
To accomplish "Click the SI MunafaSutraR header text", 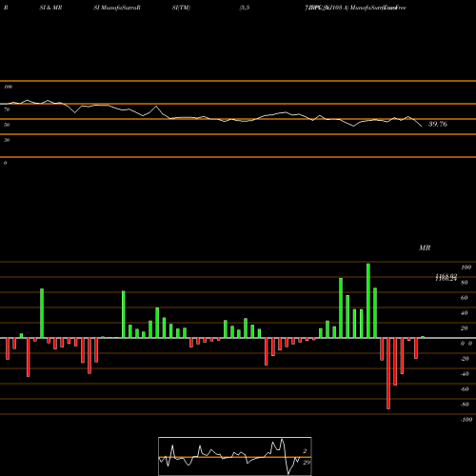I will click(x=117, y=8).
